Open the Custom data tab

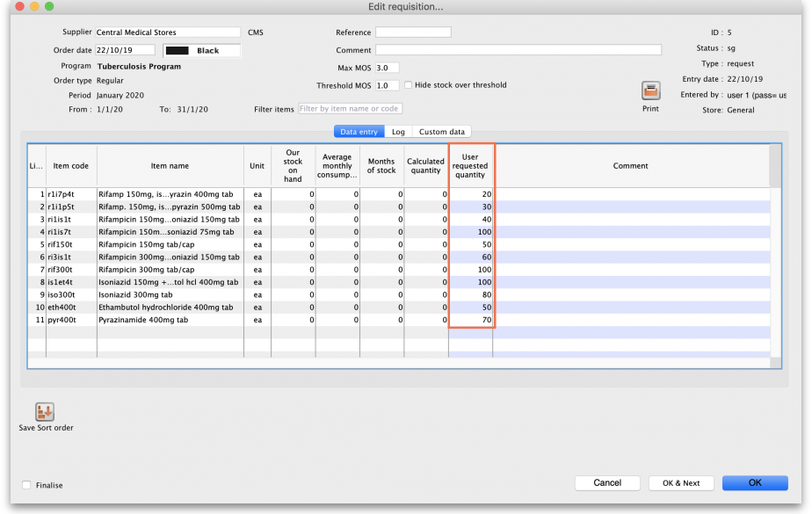441,132
